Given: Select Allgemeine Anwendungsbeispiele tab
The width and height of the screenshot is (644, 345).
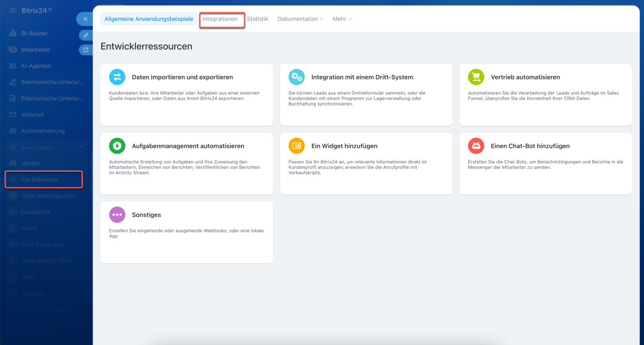Looking at the screenshot, I should pyautogui.click(x=149, y=19).
